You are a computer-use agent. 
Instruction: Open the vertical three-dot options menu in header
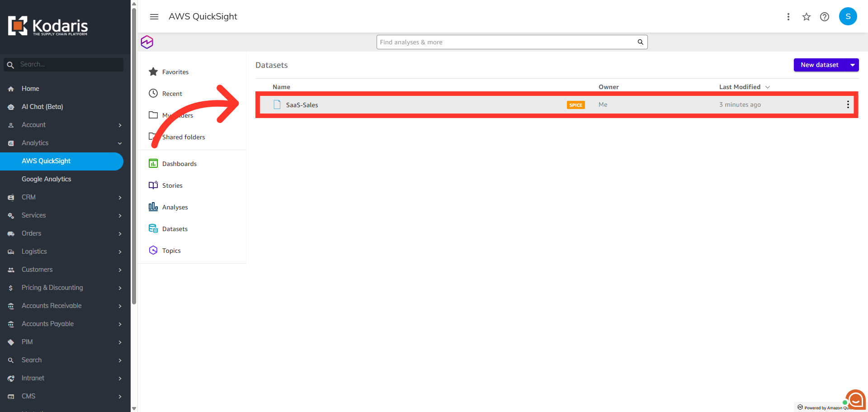[788, 17]
